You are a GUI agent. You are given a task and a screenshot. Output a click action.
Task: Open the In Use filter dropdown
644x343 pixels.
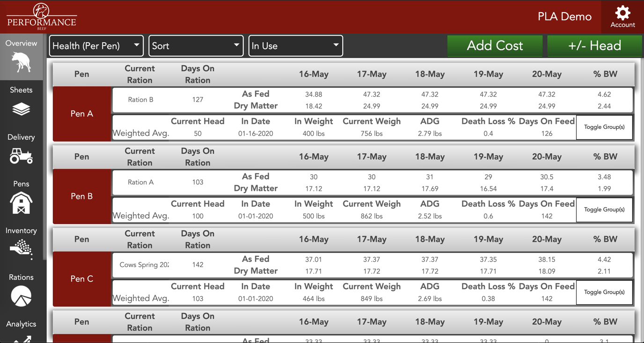(x=295, y=46)
